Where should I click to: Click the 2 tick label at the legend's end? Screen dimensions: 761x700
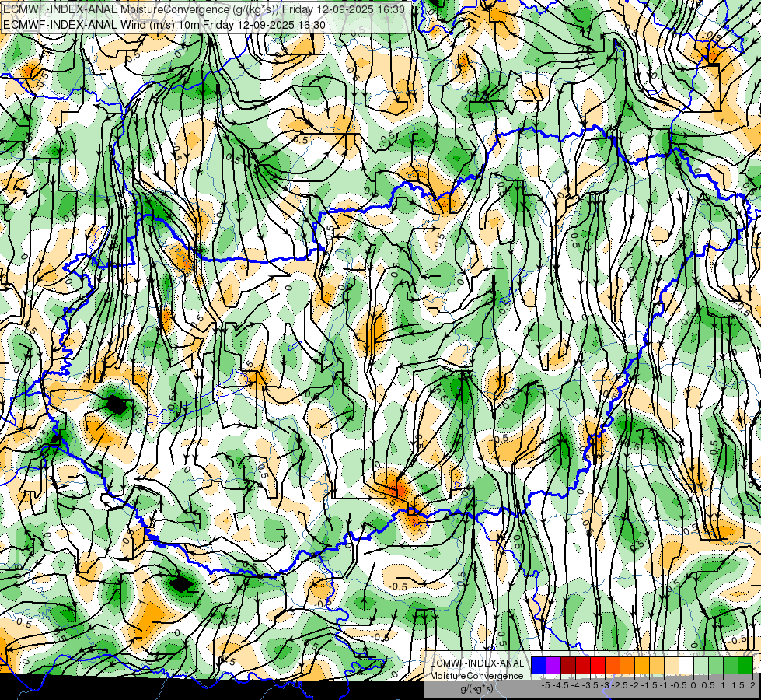[752, 685]
